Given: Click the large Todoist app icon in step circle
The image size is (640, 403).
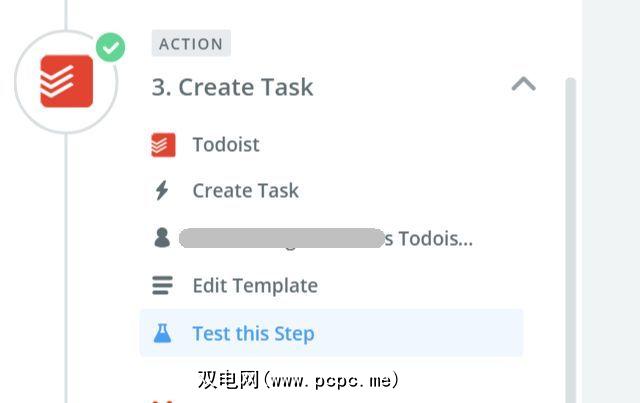Looking at the screenshot, I should (x=66, y=82).
